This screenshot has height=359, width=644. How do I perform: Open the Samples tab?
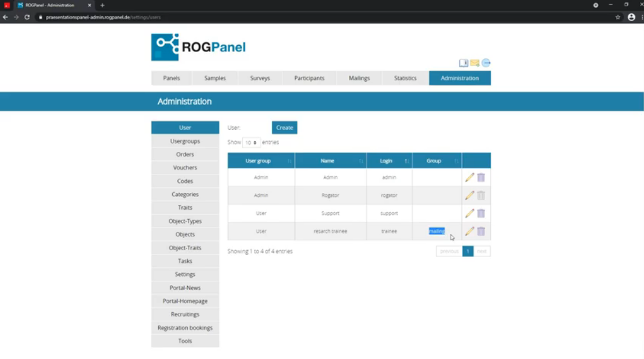click(x=215, y=78)
